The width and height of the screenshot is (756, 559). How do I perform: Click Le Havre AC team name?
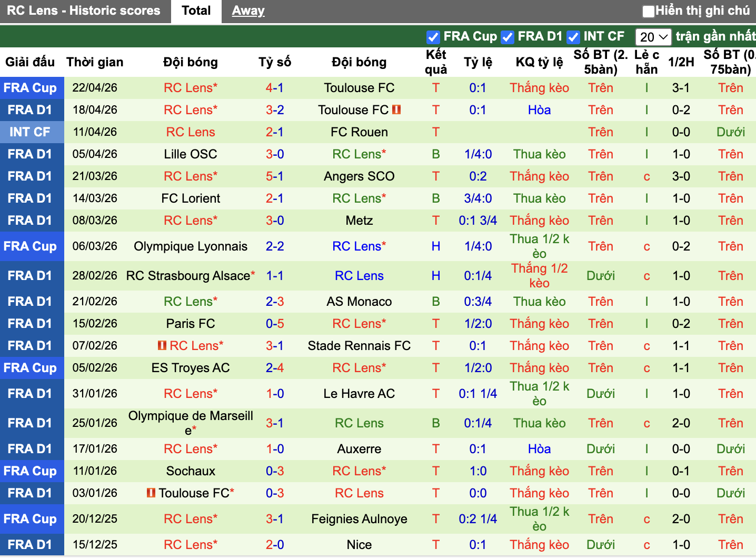click(359, 394)
